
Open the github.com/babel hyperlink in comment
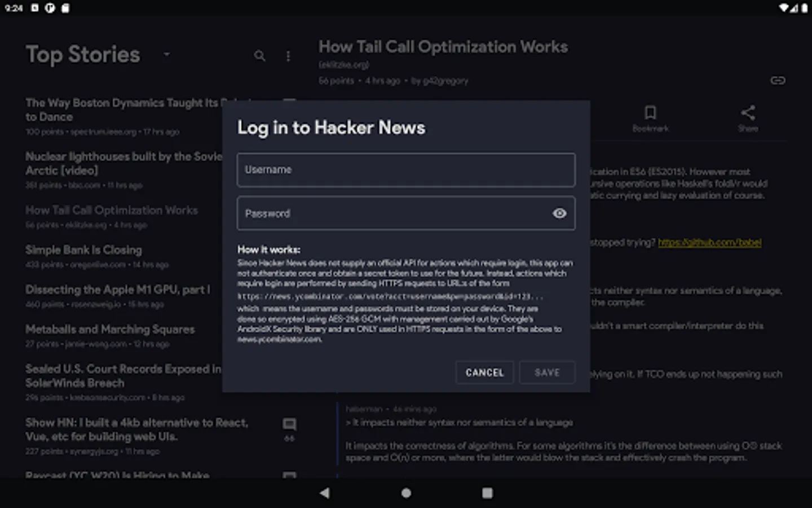[709, 243]
